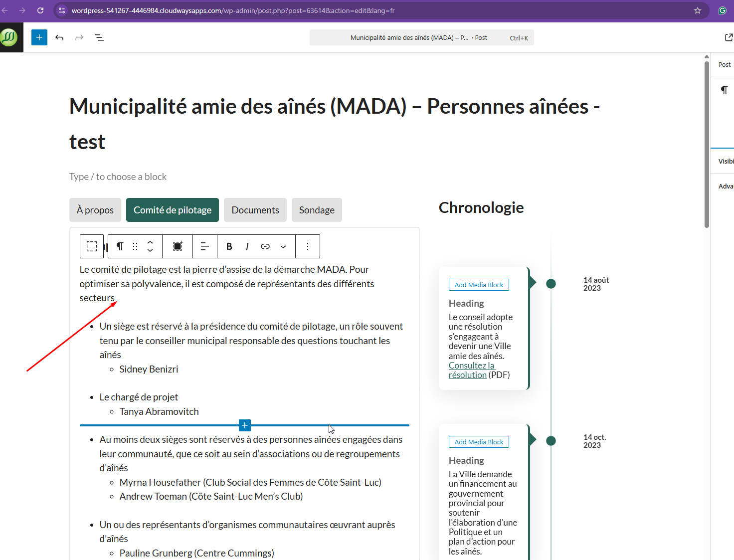Click Add Media Block for 14 oct. entry
Screen dimensions: 734x560
click(x=479, y=442)
